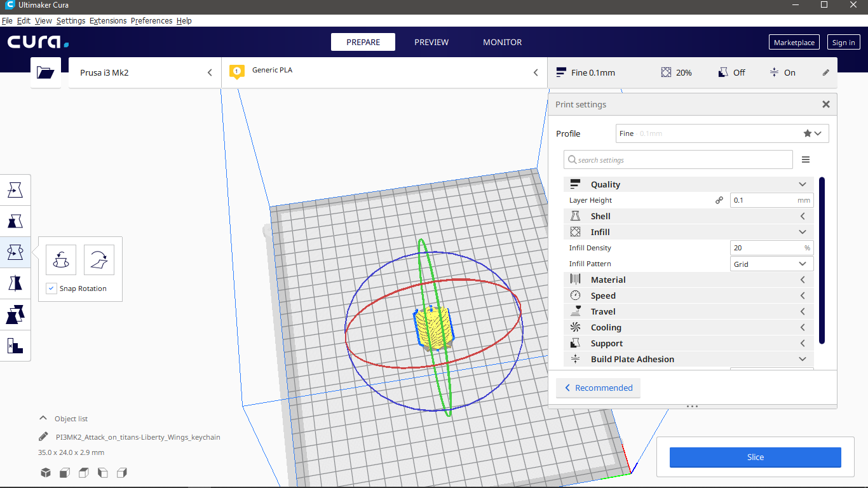Open the Profile Fine dropdown
Screen dimensions: 868x488
(x=722, y=133)
